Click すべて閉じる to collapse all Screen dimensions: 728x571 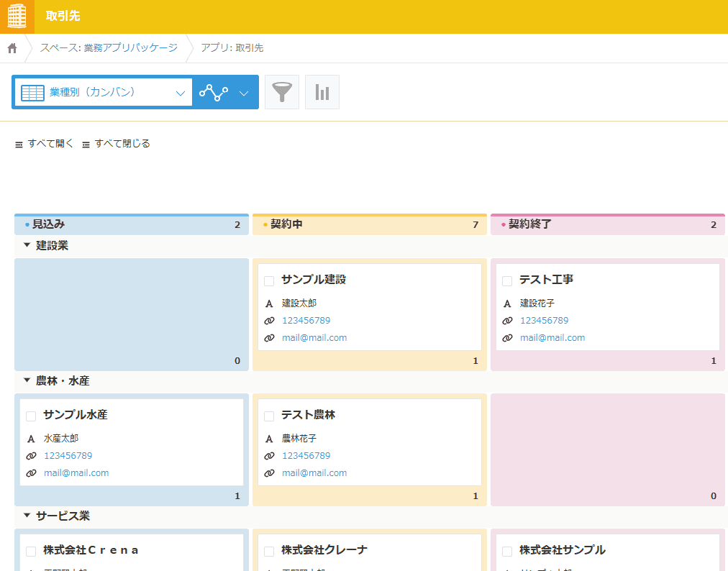click(x=116, y=144)
